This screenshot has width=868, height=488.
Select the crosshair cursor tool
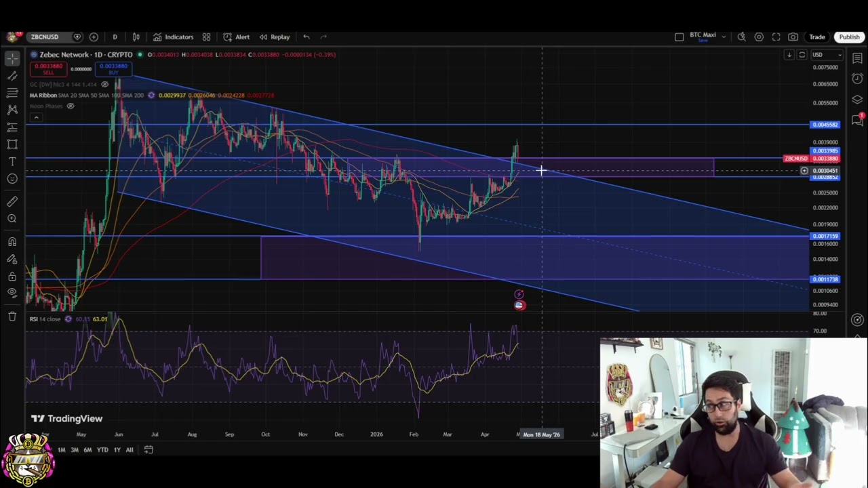[12, 58]
